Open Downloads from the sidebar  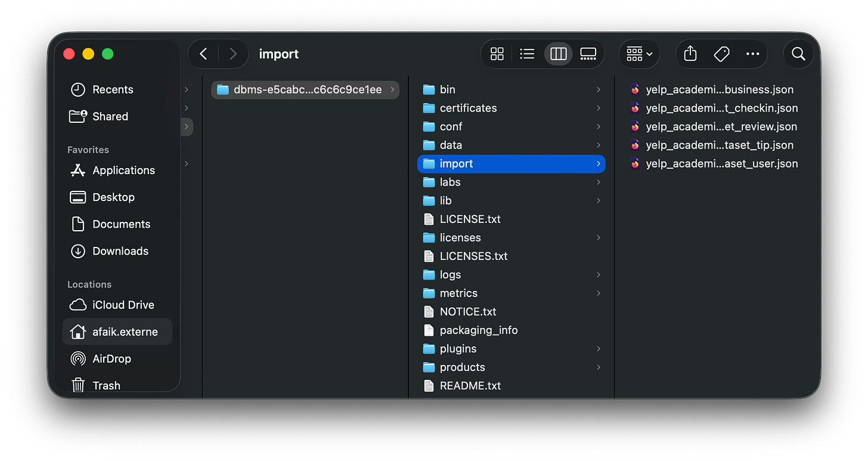120,251
